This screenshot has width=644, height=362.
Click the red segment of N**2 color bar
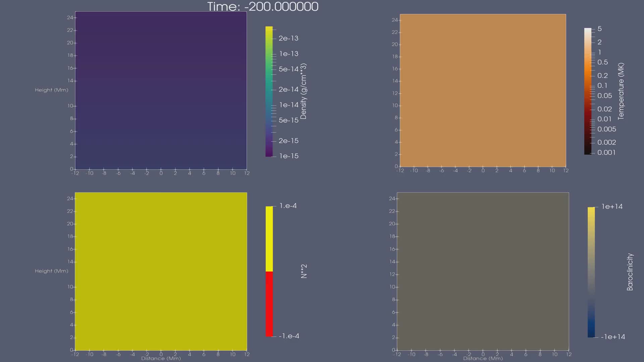click(x=269, y=304)
